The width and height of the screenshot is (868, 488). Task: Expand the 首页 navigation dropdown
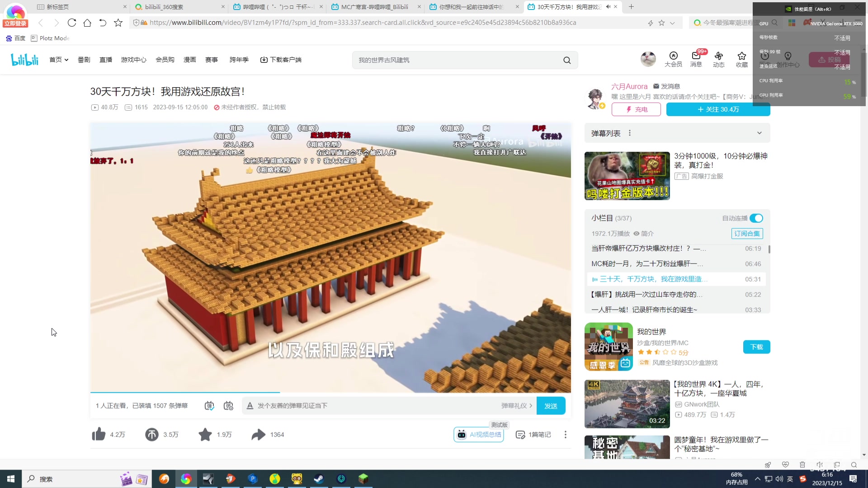(x=59, y=59)
